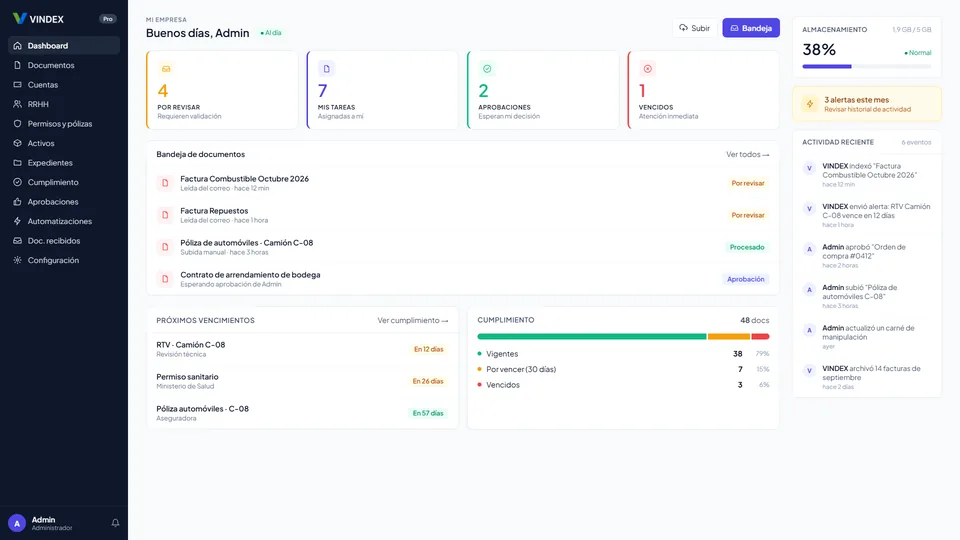This screenshot has height=540, width=960.
Task: Open Revisar historial de actividad link
Action: [x=867, y=110]
